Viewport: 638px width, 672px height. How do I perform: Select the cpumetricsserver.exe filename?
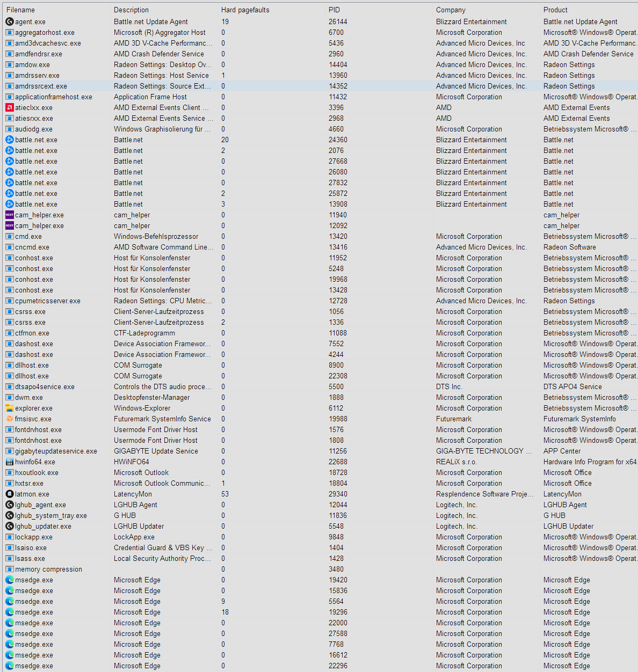[x=48, y=301]
